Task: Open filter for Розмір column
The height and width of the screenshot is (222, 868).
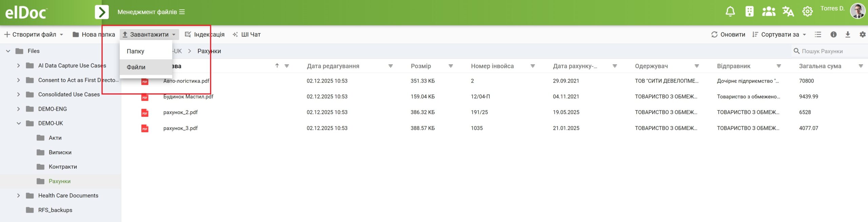Action: click(451, 66)
